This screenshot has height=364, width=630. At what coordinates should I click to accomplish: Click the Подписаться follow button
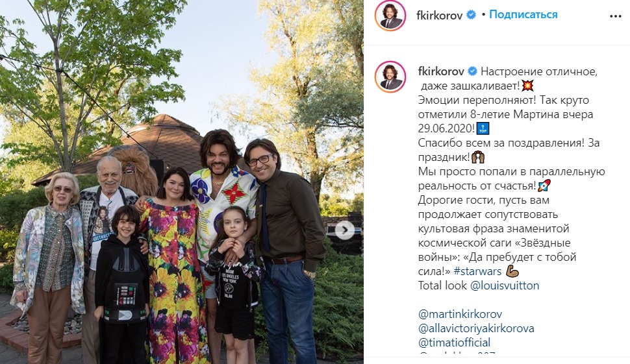coord(523,15)
